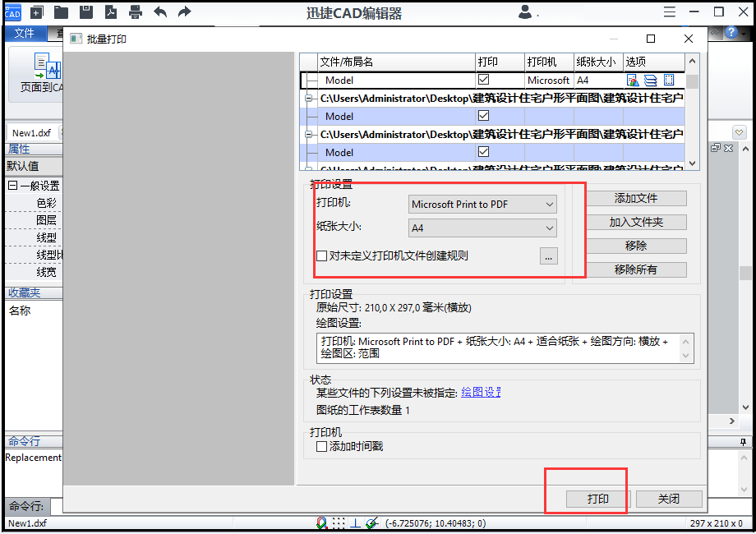
Task: Uncheck print box for second Model row
Action: click(483, 116)
